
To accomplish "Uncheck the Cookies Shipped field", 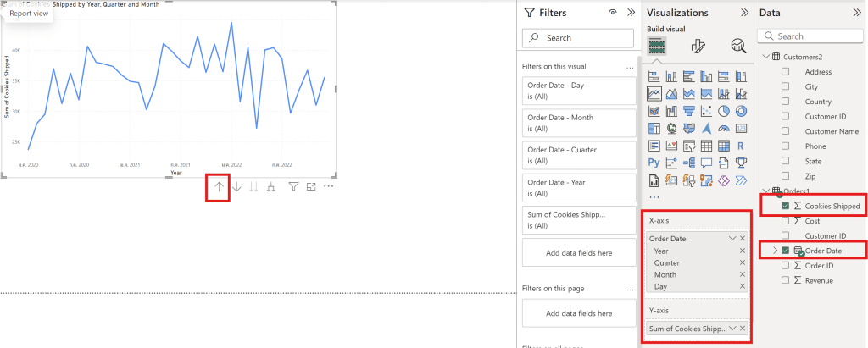I will click(785, 206).
